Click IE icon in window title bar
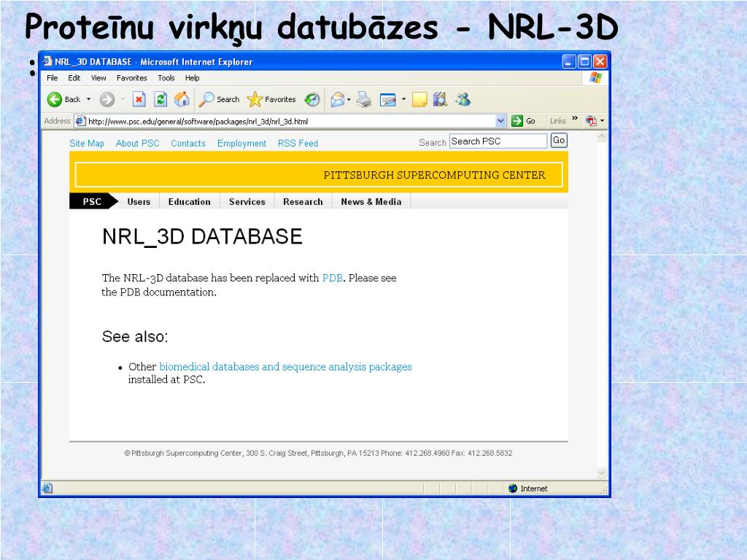This screenshot has width=747, height=560. (x=47, y=61)
